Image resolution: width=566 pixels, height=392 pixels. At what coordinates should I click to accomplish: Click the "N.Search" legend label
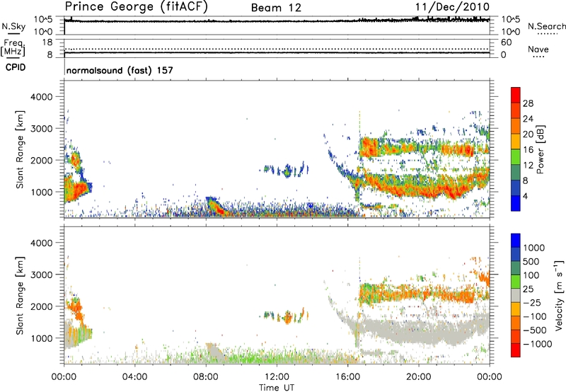tap(546, 26)
